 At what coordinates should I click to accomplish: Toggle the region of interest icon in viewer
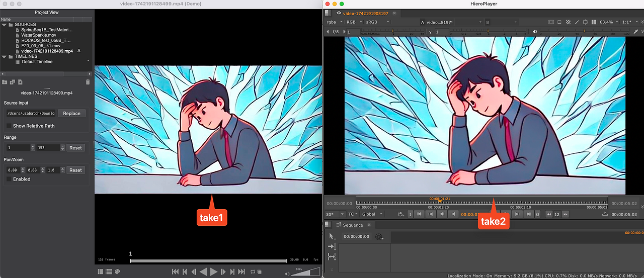click(585, 22)
